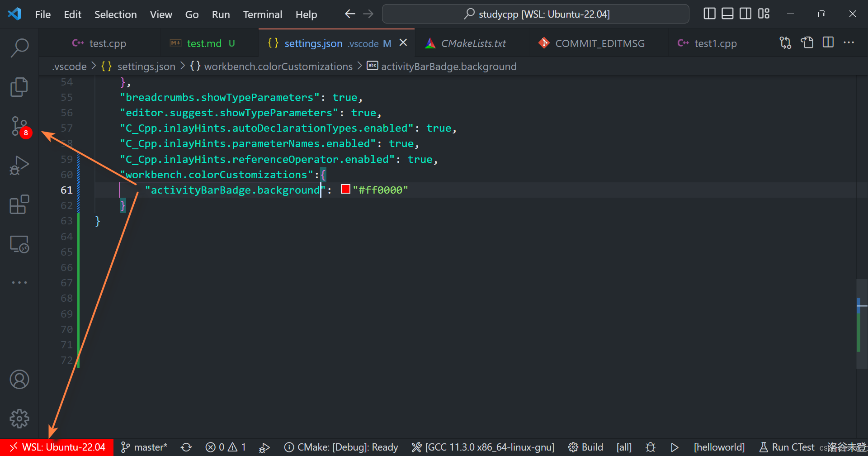The image size is (868, 456).
Task: Open the Run menu
Action: point(221,14)
